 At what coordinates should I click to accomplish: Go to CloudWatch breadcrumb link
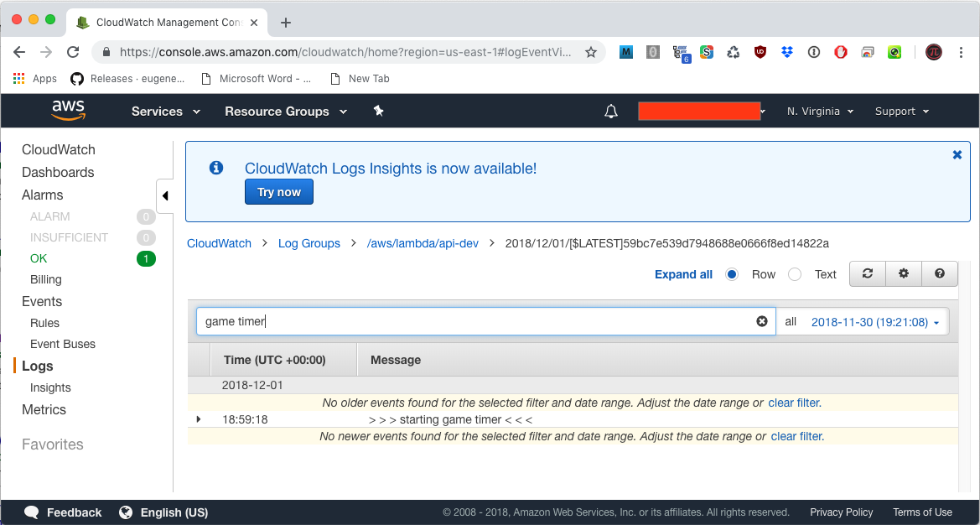(220, 243)
